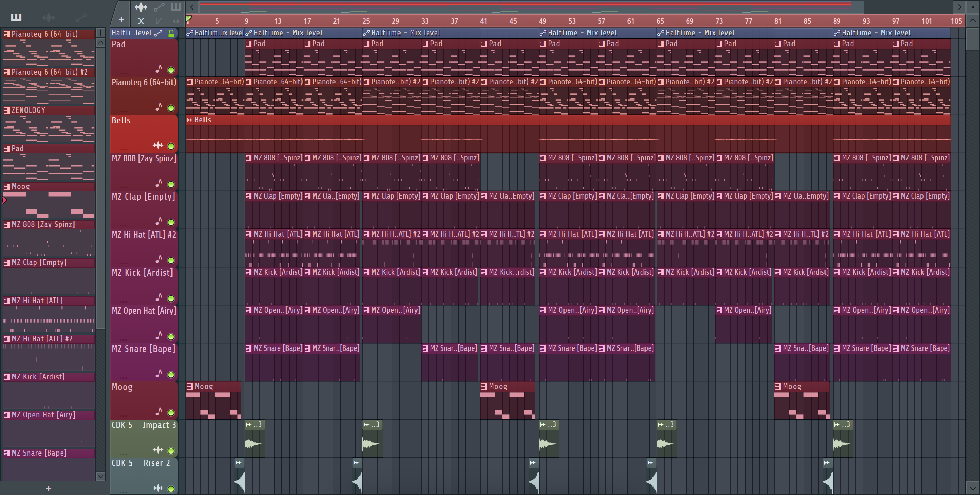Image resolution: width=980 pixels, height=495 pixels.
Task: Show automation clips in the picker panel
Action: point(81,17)
